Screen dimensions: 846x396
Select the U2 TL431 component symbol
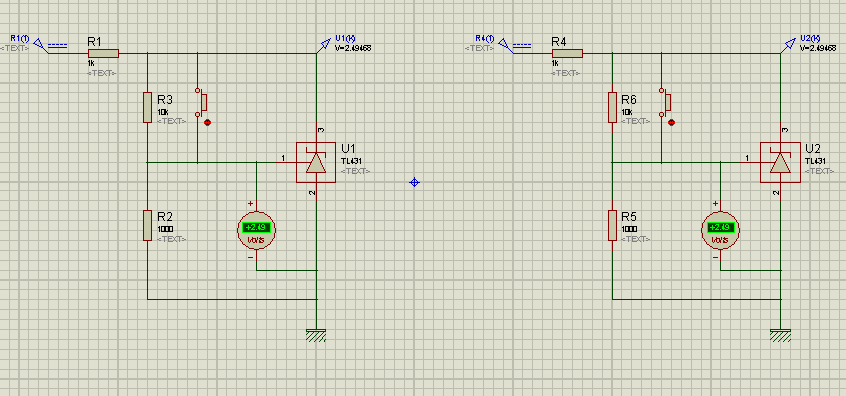780,162
